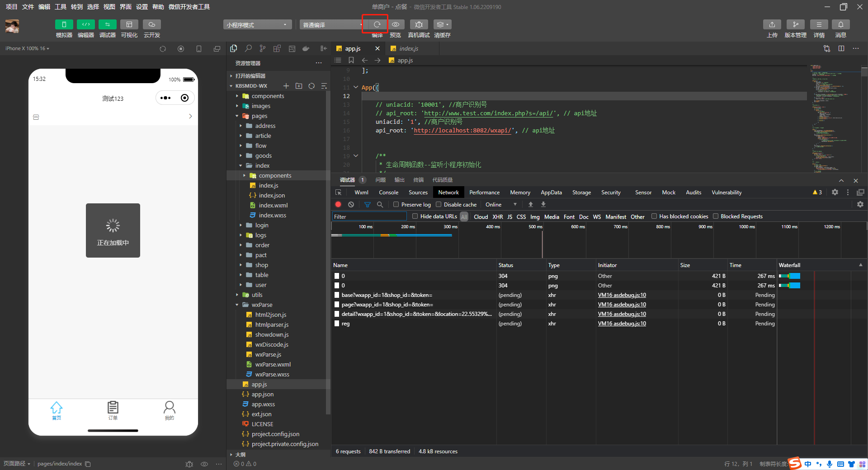This screenshot has width=868, height=470.
Task: Tap the 我的 tab in simulator
Action: point(169,410)
